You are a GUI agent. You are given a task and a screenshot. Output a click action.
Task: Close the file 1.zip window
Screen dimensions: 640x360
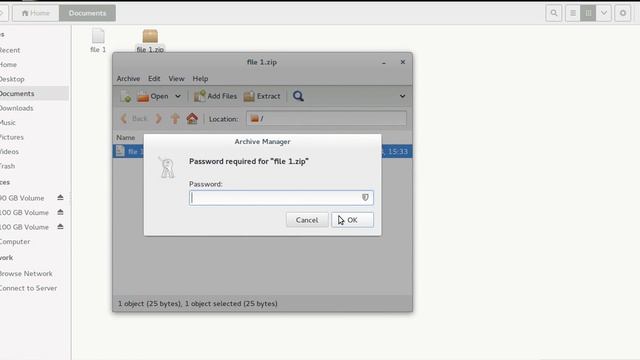[403, 62]
